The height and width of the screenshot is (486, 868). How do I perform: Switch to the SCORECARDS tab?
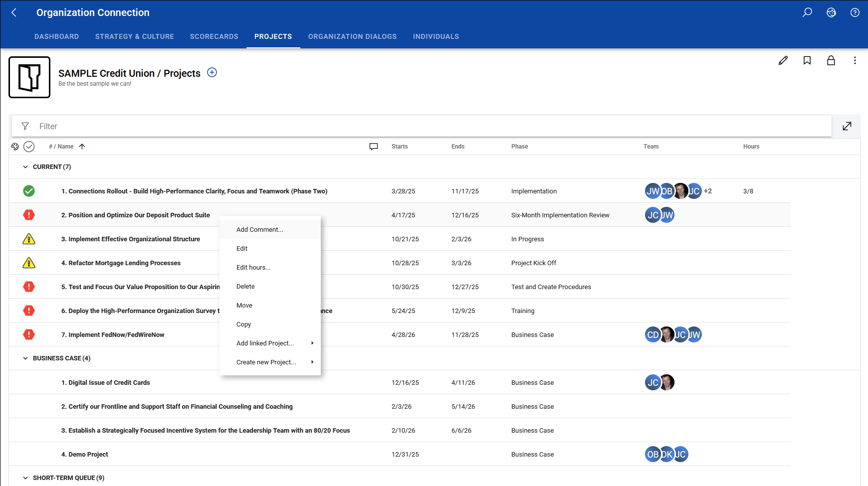214,36
